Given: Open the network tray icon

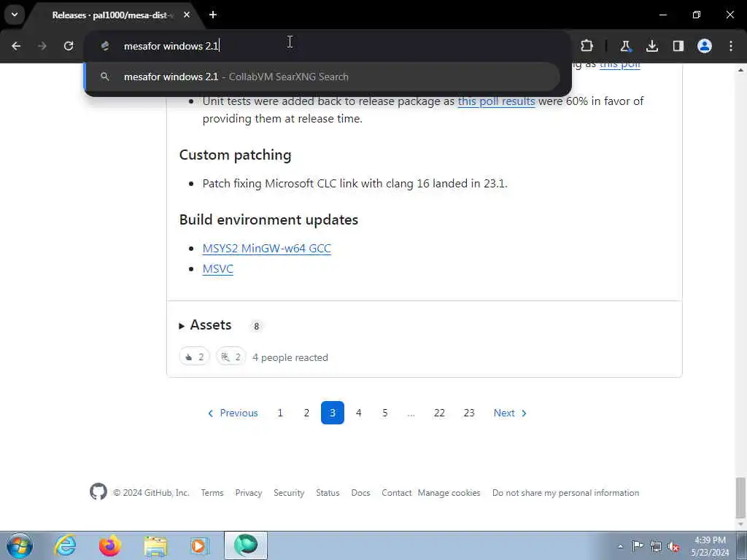Looking at the screenshot, I should pos(656,546).
